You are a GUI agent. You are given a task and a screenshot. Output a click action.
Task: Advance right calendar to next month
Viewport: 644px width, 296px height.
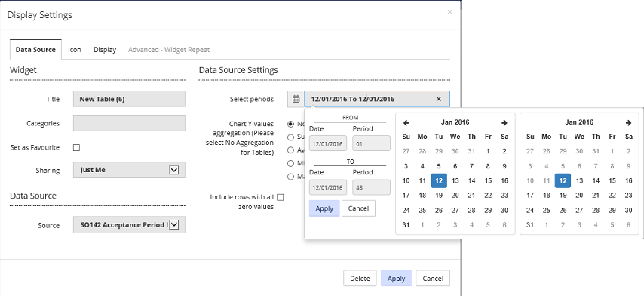pyautogui.click(x=628, y=122)
